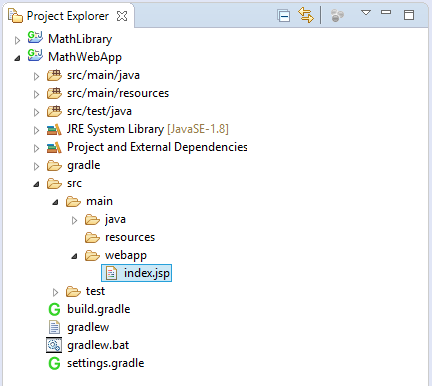Click the gradlew.bat file icon

[54, 345]
